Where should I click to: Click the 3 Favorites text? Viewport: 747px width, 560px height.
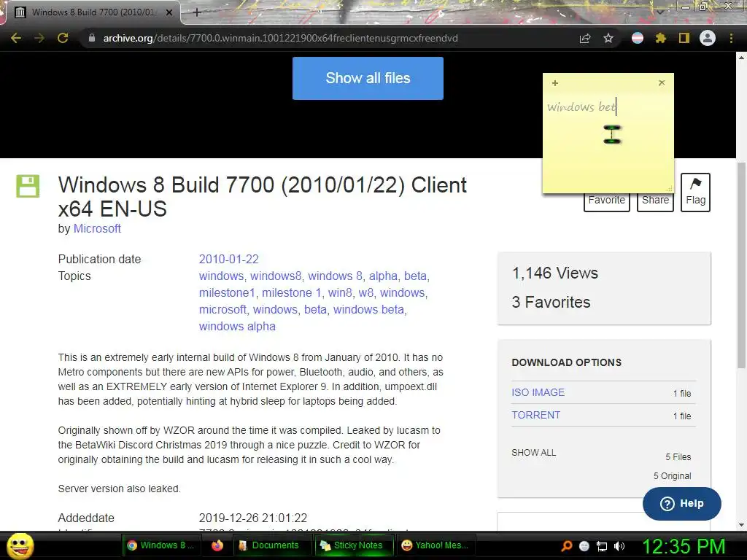click(551, 302)
